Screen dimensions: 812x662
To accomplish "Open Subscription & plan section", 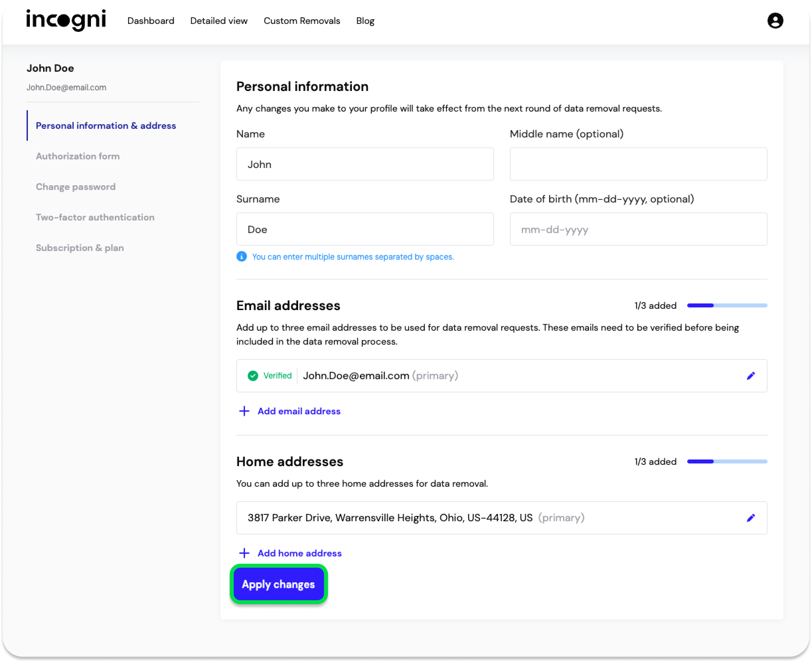I will click(x=80, y=248).
